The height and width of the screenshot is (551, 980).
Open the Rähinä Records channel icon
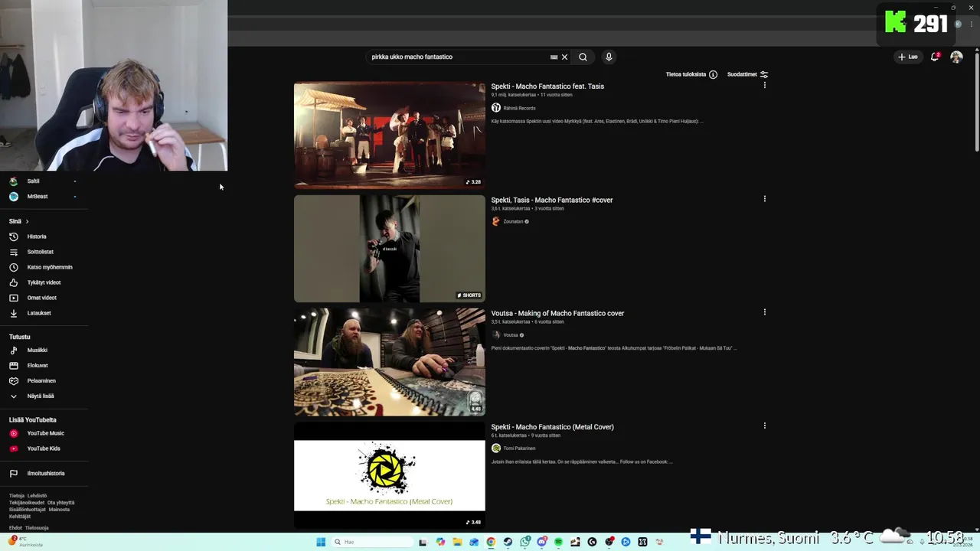click(x=496, y=108)
